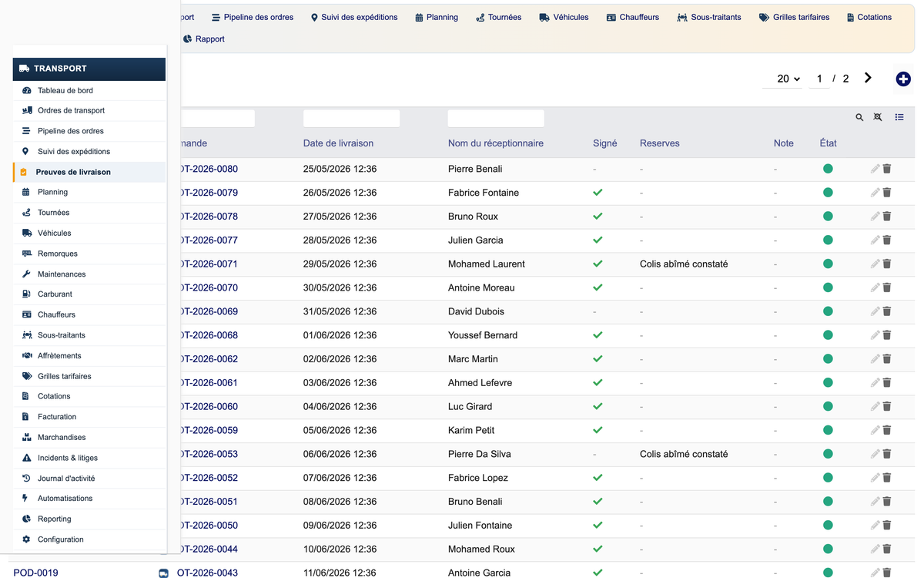Open the rows-per-page dropdown showing 20
924x578 pixels.
784,79
